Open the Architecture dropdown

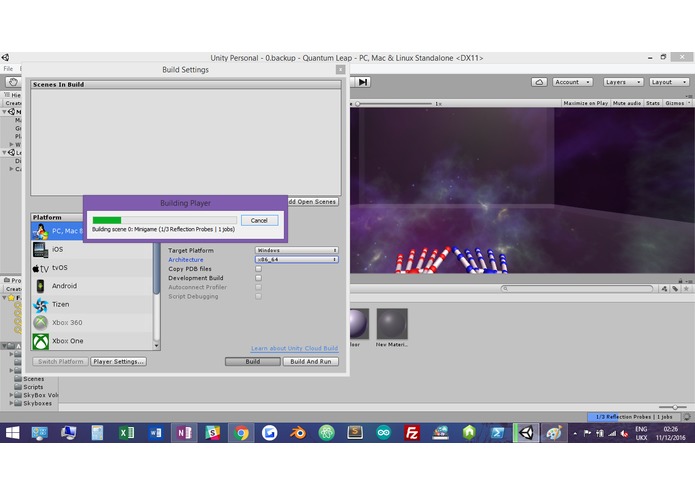(x=297, y=260)
